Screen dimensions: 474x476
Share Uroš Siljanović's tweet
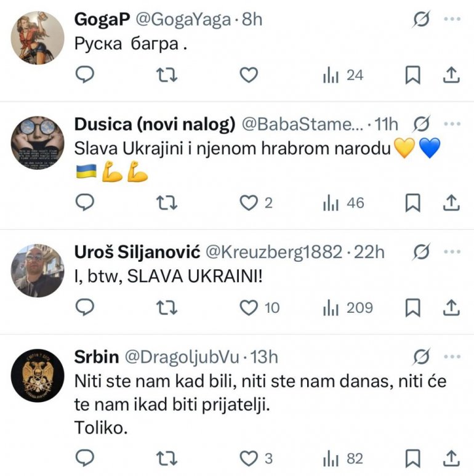click(x=451, y=307)
